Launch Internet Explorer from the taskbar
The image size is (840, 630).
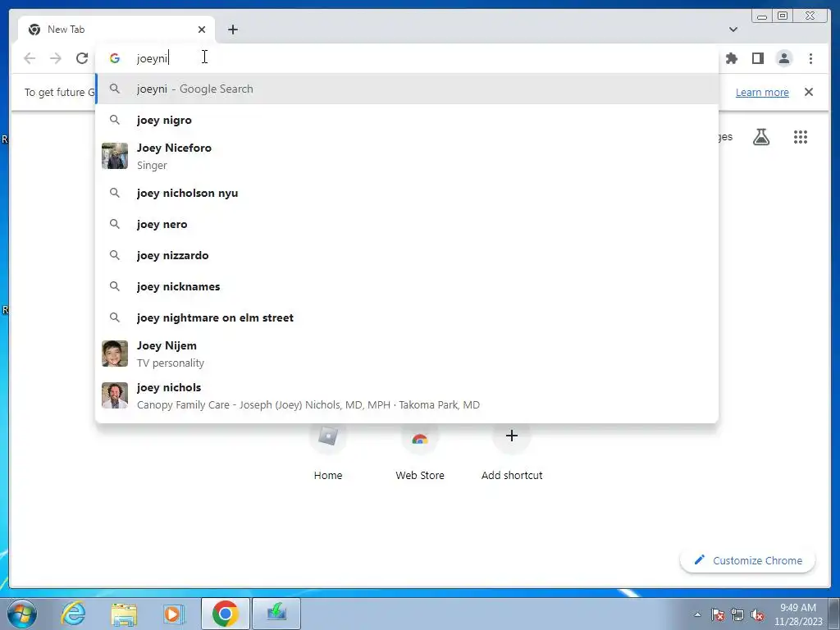click(x=73, y=614)
